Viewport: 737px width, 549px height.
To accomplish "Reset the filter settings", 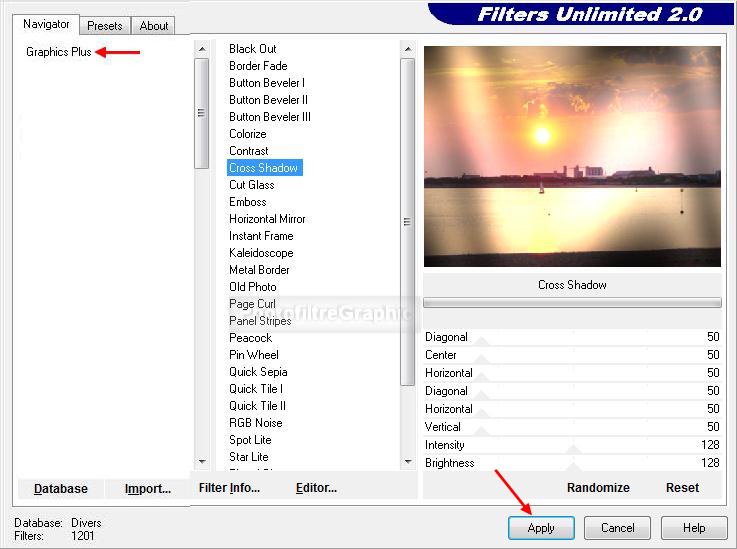I will click(x=682, y=488).
